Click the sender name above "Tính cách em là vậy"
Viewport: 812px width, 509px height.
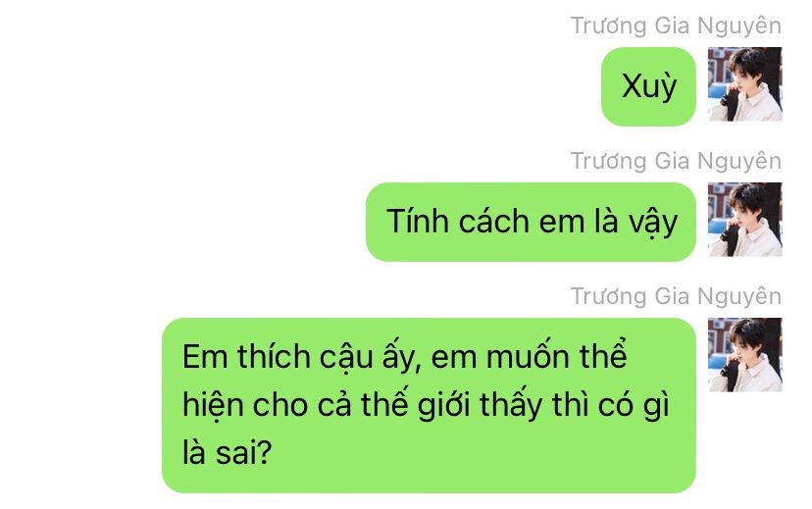(x=676, y=161)
